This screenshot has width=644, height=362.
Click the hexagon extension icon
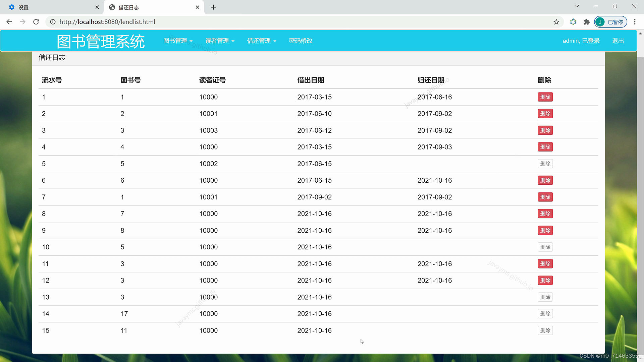[573, 22]
